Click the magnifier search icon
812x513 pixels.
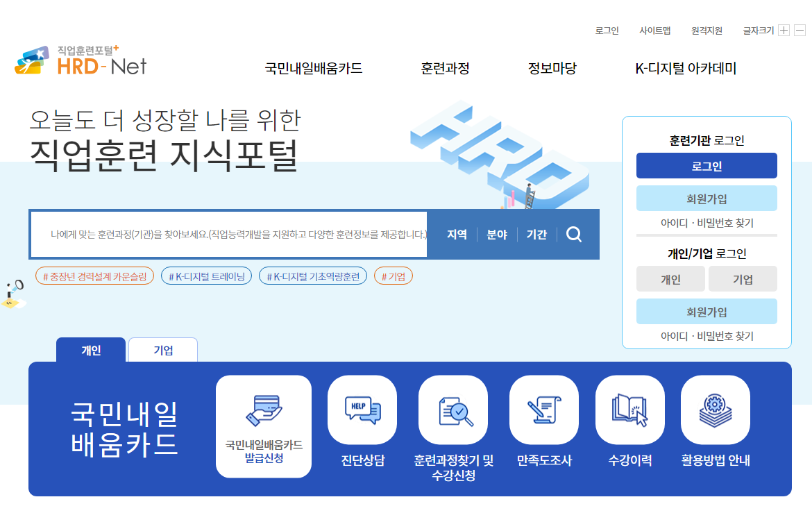tap(574, 235)
